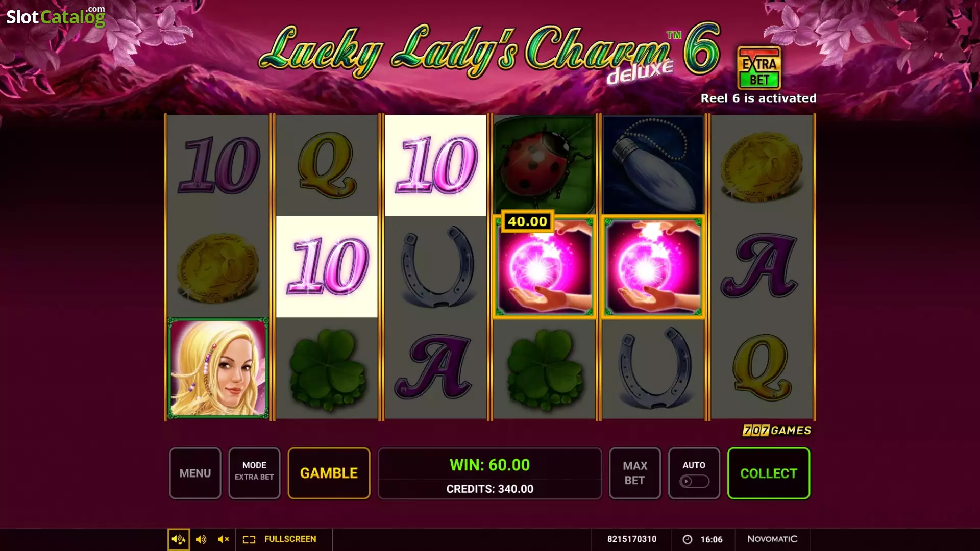
Task: Open the Menu panel
Action: coord(195,473)
